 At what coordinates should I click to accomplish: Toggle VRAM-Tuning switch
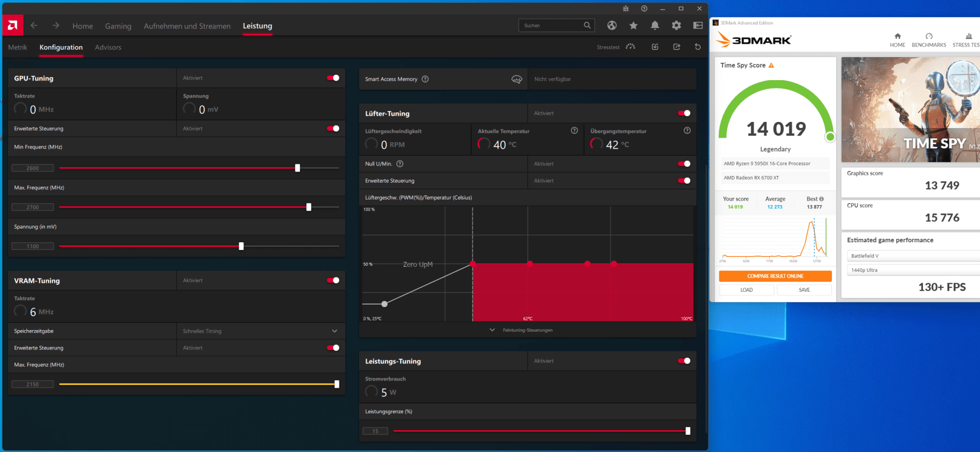tap(333, 280)
